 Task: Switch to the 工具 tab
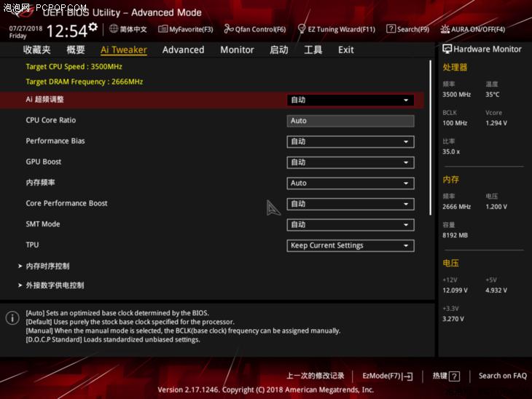313,50
